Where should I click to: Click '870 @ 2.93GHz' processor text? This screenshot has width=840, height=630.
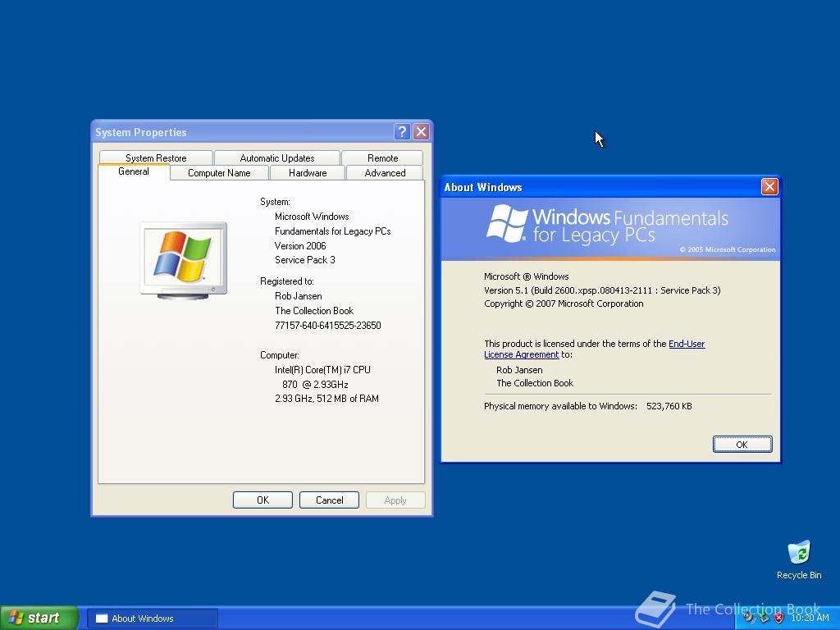tap(315, 385)
